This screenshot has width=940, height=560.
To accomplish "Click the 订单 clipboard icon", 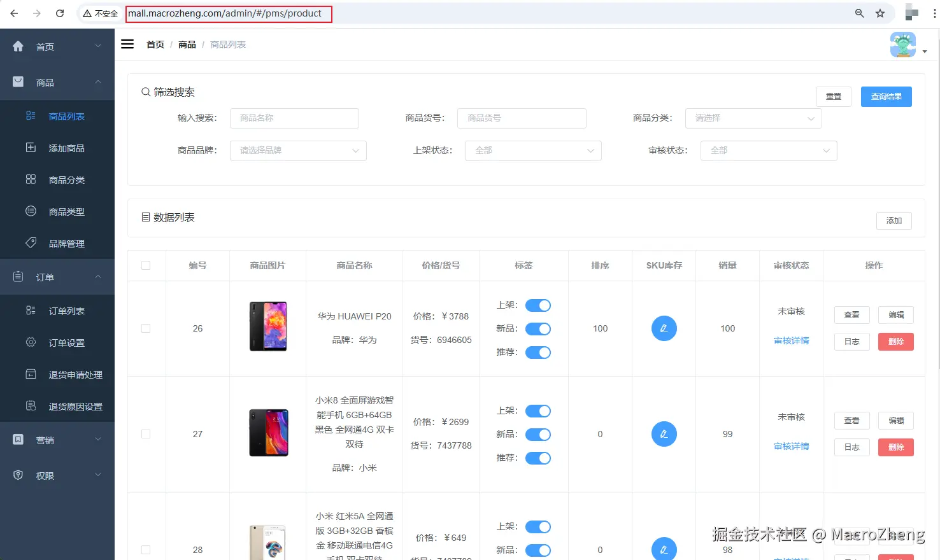I will 18,277.
